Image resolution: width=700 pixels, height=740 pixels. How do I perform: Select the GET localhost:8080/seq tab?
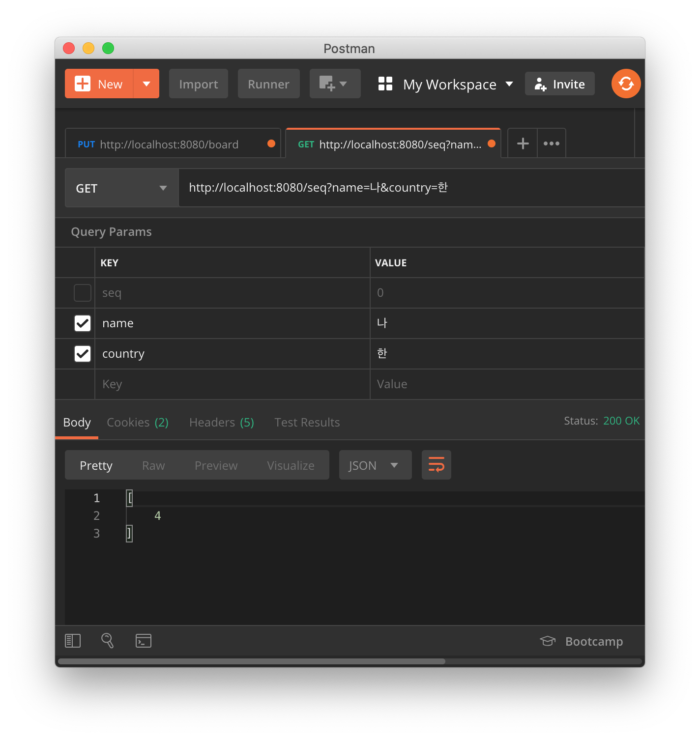(x=393, y=143)
